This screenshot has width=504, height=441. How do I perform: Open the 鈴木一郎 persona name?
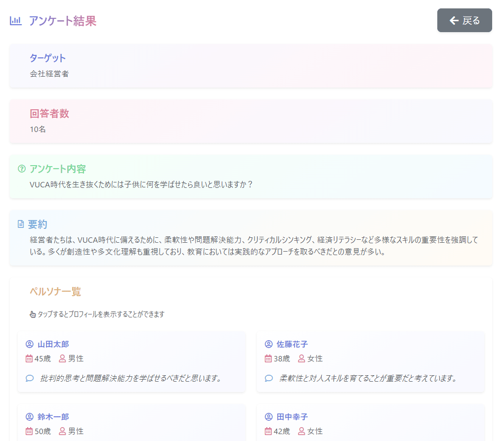53,417
